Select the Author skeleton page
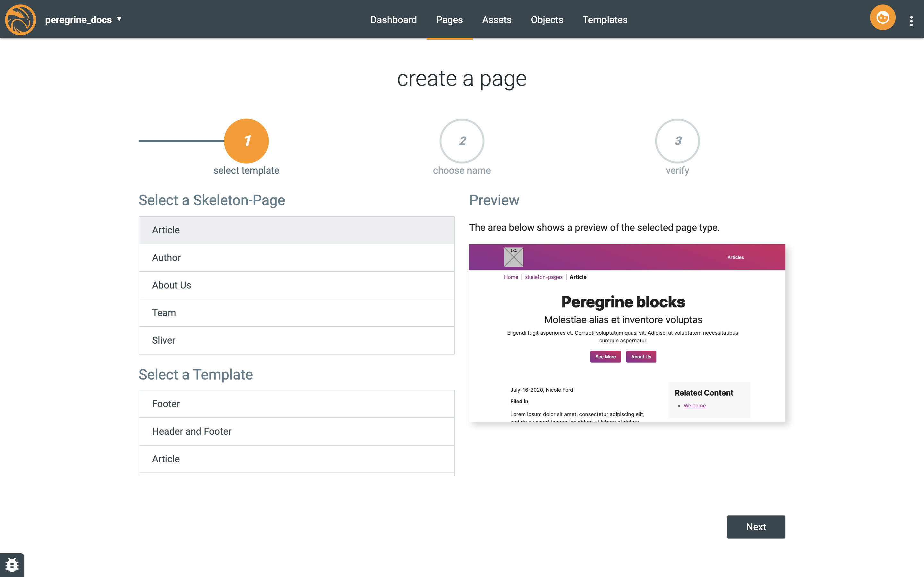The image size is (924, 577). (296, 258)
